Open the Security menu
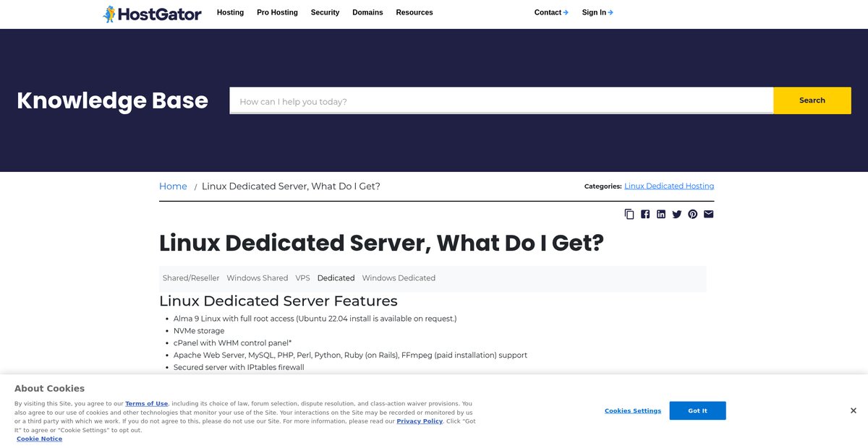 325,12
